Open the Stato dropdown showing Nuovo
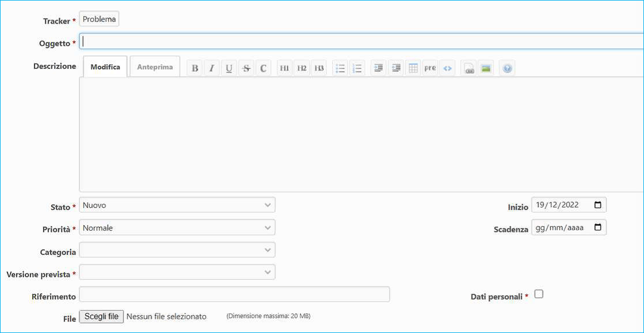Image resolution: width=644 pixels, height=333 pixels. [177, 205]
